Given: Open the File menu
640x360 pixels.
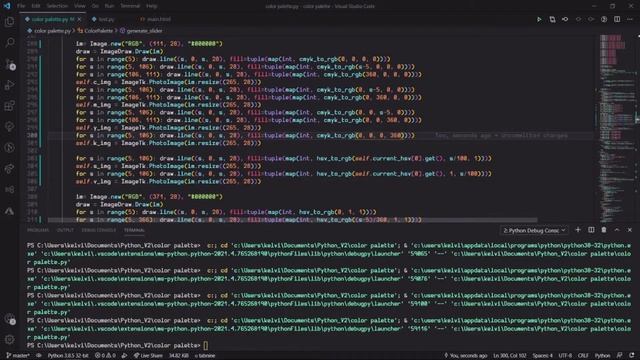Looking at the screenshot, I should point(21,6).
